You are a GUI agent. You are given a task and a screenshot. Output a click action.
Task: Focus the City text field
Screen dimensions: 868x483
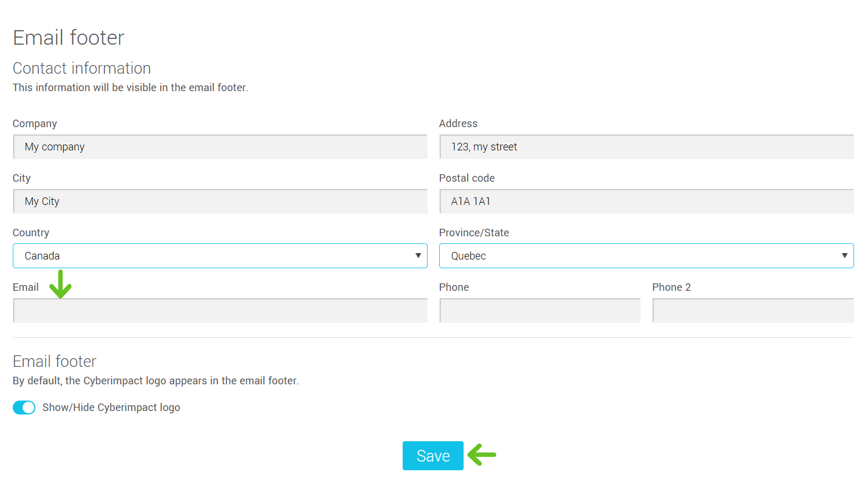(220, 201)
